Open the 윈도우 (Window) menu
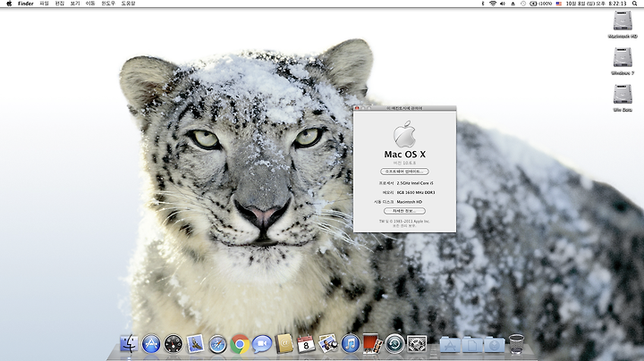This screenshot has height=361, width=644. coord(108,4)
